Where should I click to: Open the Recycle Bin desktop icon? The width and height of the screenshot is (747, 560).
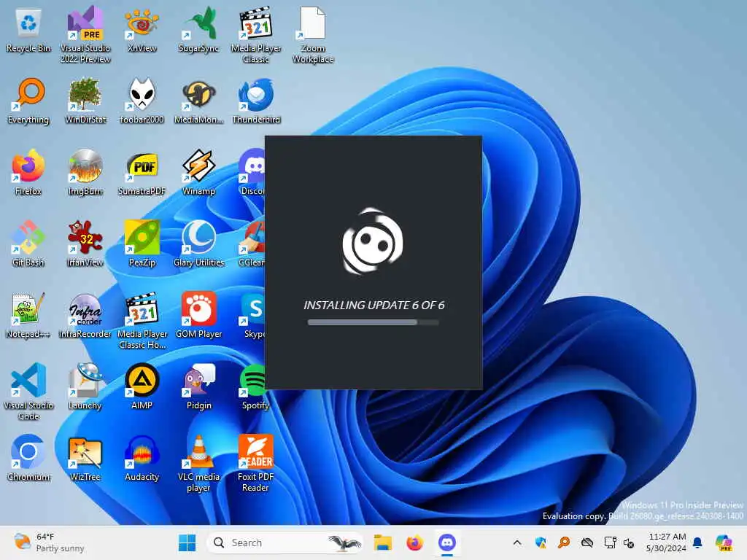[x=28, y=29]
